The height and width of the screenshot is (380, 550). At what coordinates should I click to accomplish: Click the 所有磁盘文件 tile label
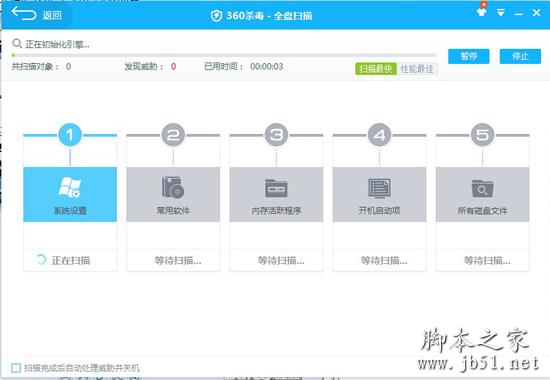482,211
